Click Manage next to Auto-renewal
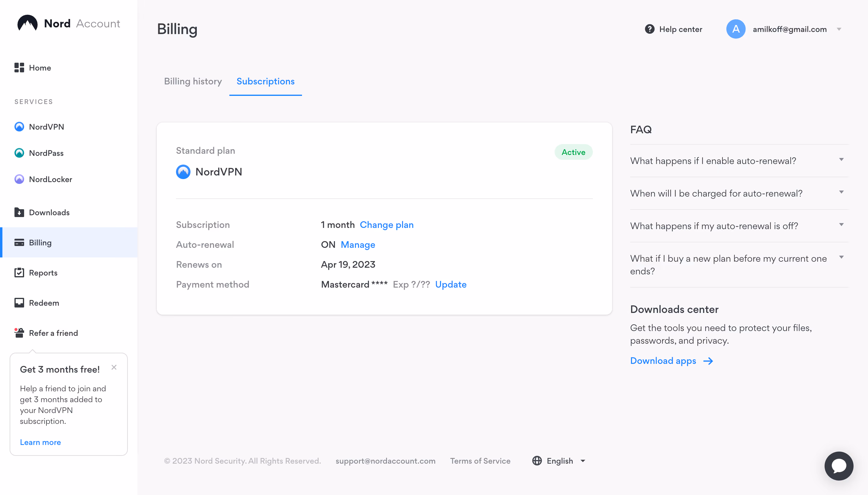 click(x=358, y=245)
